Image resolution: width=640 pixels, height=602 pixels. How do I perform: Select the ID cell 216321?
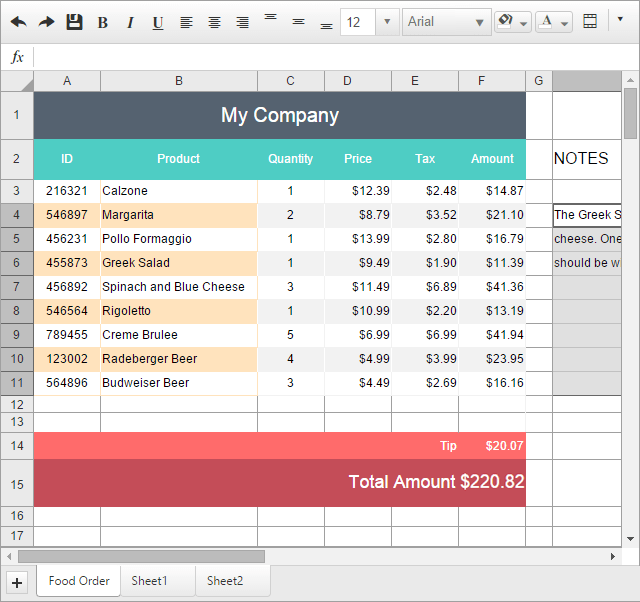pos(67,191)
